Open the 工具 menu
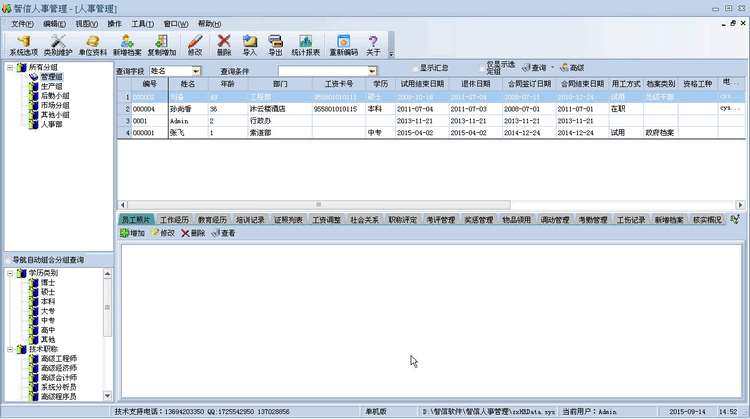Viewport: 750px width, 419px height. point(142,23)
